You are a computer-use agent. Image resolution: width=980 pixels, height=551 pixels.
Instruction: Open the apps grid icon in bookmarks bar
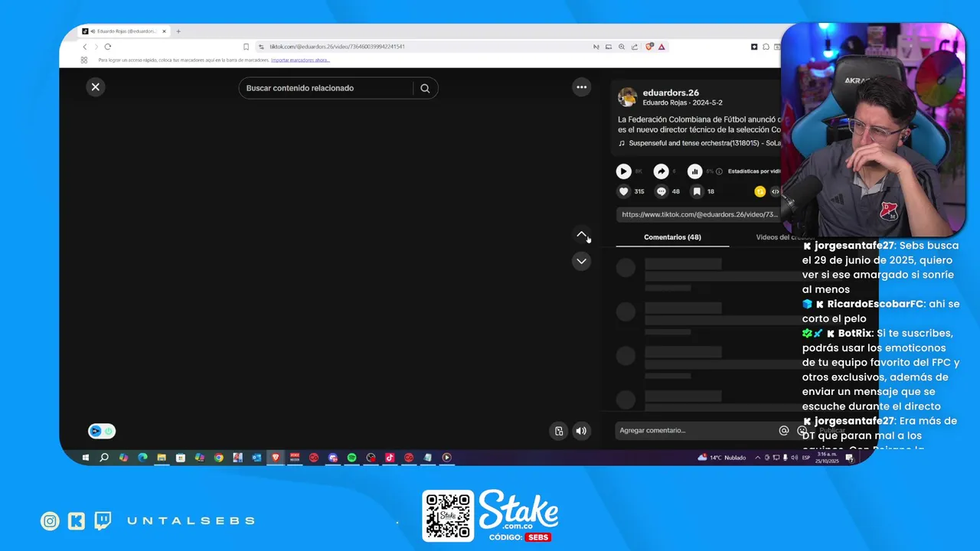tap(84, 60)
